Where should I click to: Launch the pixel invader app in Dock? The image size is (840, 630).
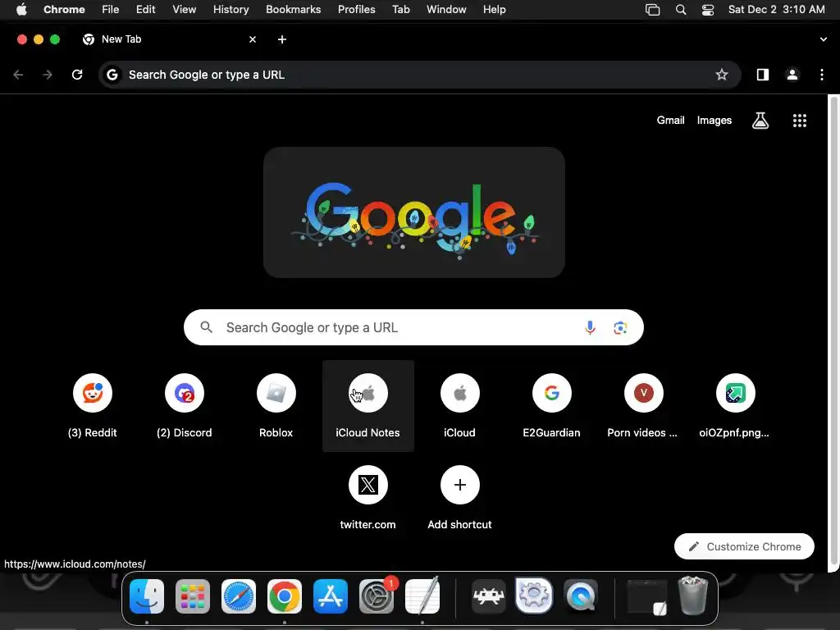coord(488,596)
